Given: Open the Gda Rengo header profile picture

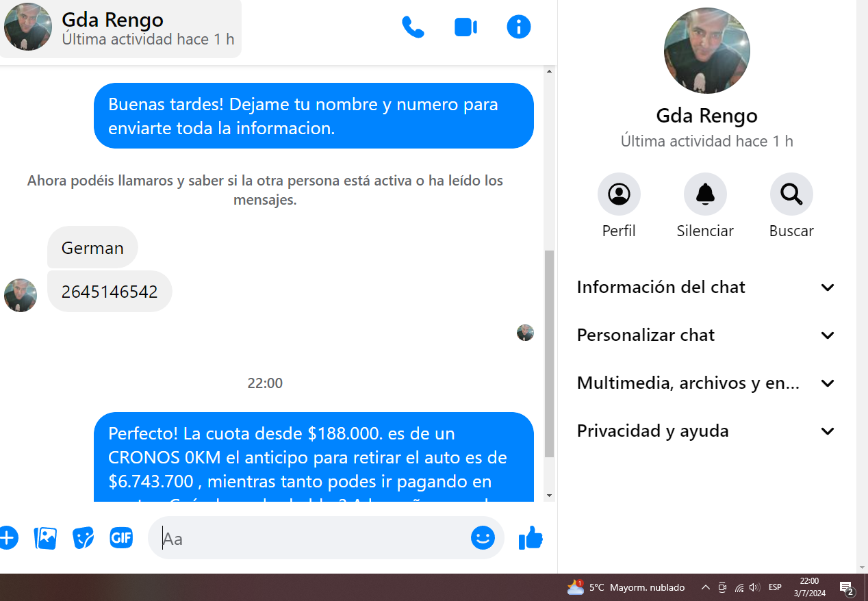Looking at the screenshot, I should tap(28, 27).
